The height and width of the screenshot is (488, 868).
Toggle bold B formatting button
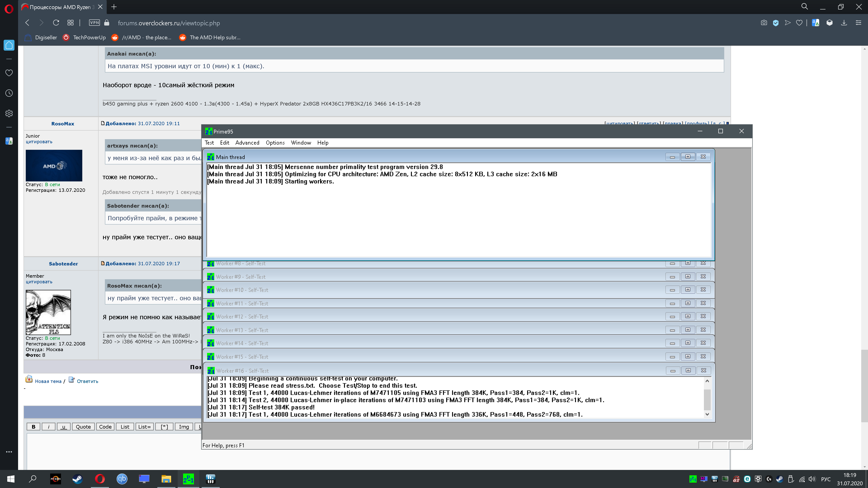[33, 427]
